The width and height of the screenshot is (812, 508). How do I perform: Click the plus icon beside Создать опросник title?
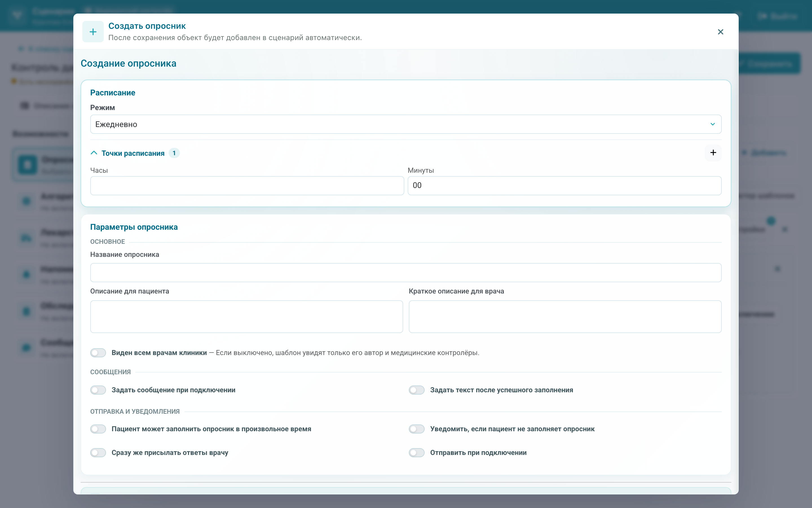93,32
